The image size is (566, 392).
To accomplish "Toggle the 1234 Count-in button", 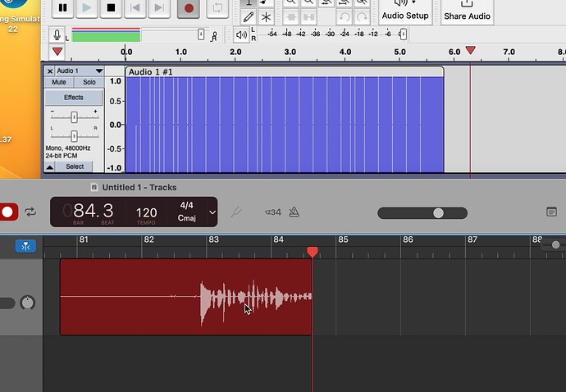I will coord(273,212).
